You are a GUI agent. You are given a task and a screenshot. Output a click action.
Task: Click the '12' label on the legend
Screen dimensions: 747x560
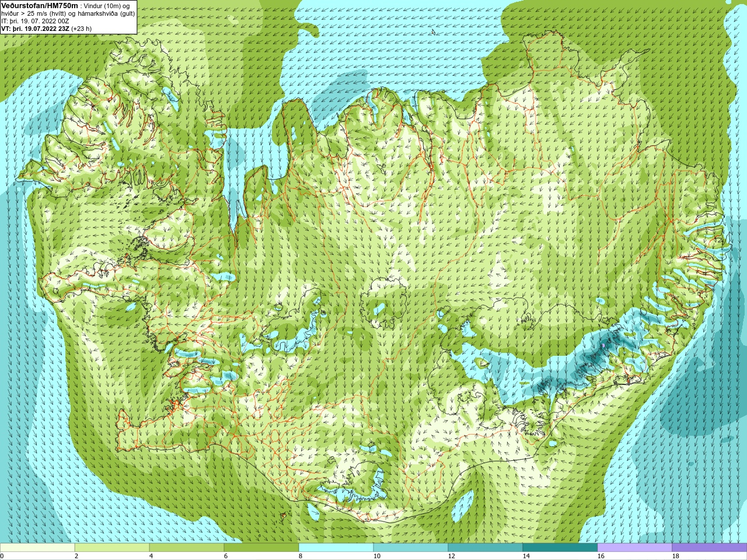coord(451,556)
